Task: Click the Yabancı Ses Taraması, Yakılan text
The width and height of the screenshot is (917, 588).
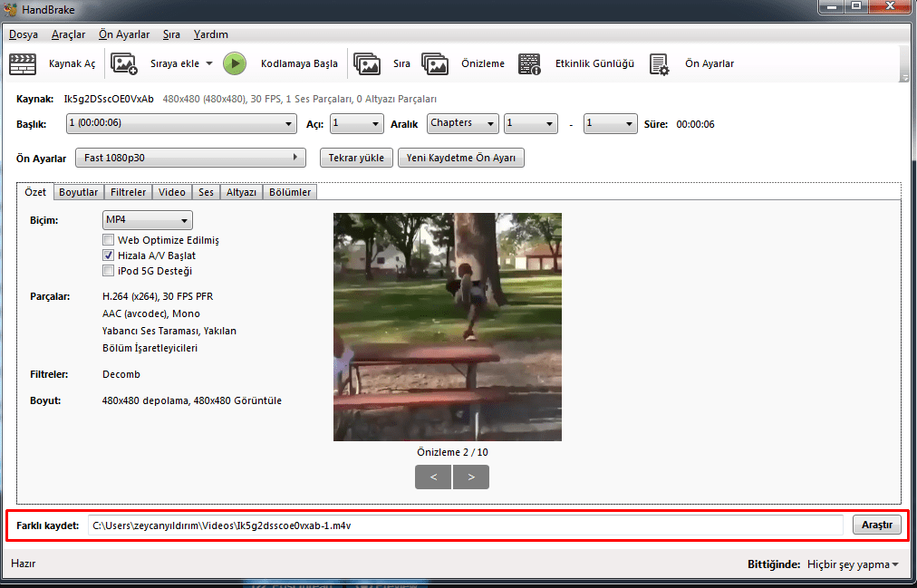Action: tap(169, 331)
